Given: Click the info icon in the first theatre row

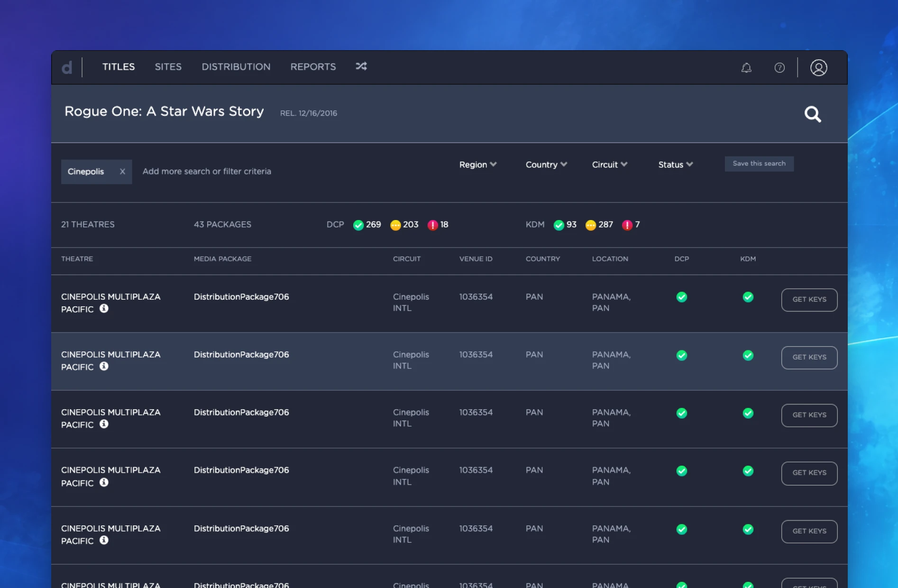Looking at the screenshot, I should 104,309.
